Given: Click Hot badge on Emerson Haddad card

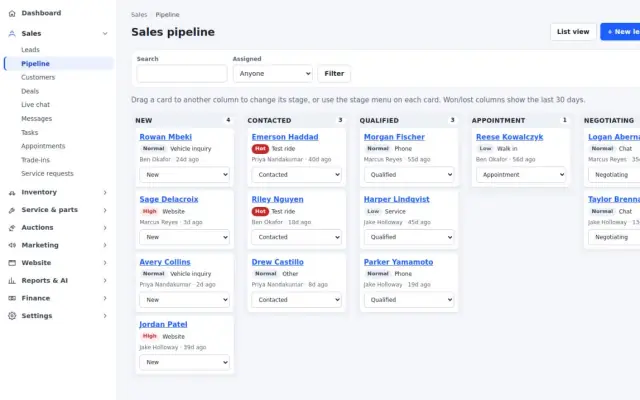Looking at the screenshot, I should point(260,149).
